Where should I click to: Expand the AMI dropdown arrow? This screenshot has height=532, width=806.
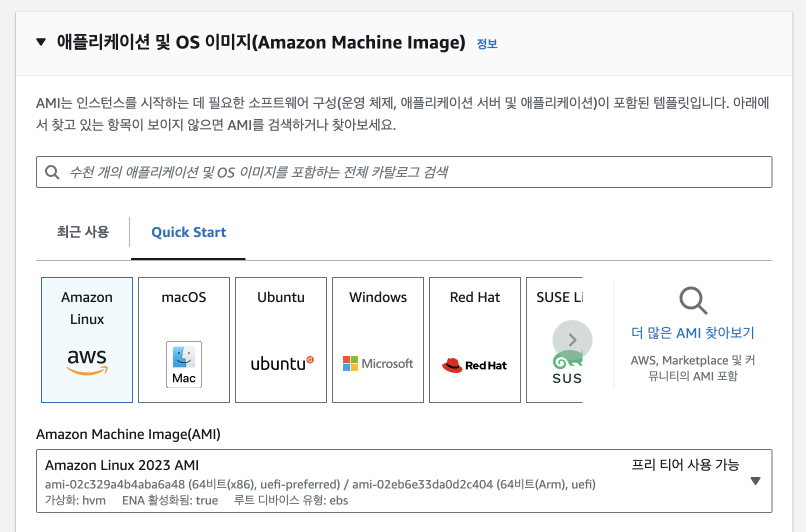coord(755,481)
